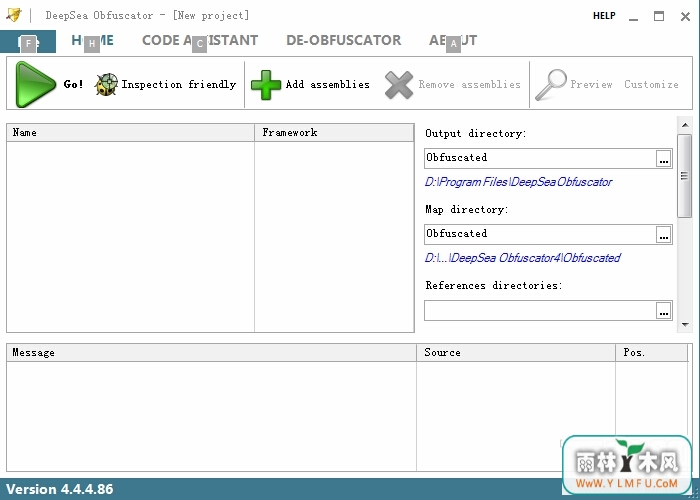Viewport: 700px width, 500px height.
Task: Browse for the Map directory with ... button
Action: coord(664,234)
